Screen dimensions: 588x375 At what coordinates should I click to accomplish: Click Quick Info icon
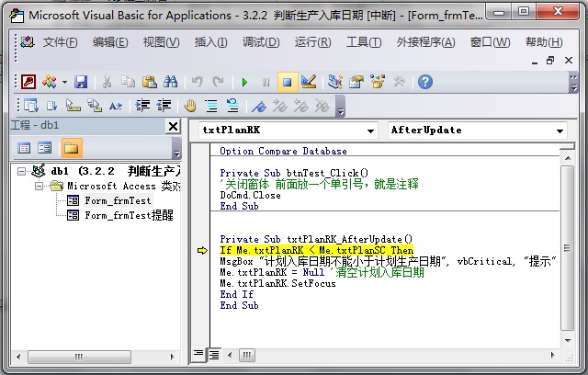pos(73,106)
